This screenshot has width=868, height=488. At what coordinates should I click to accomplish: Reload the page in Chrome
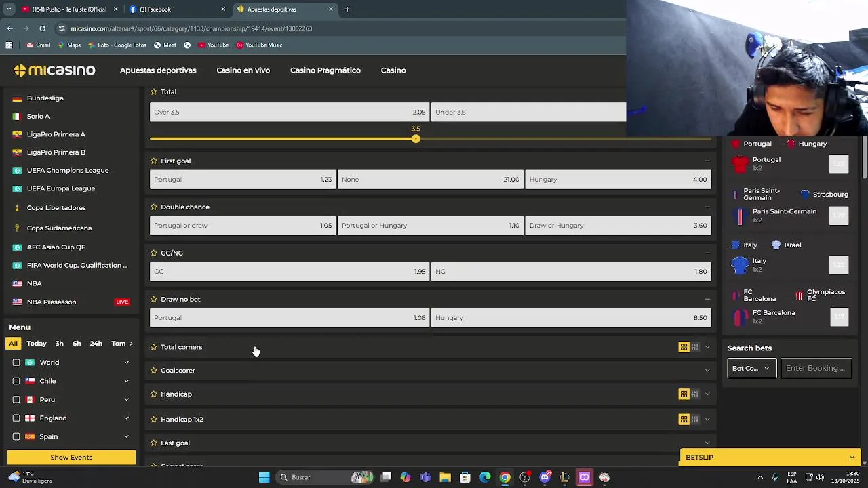[42, 28]
